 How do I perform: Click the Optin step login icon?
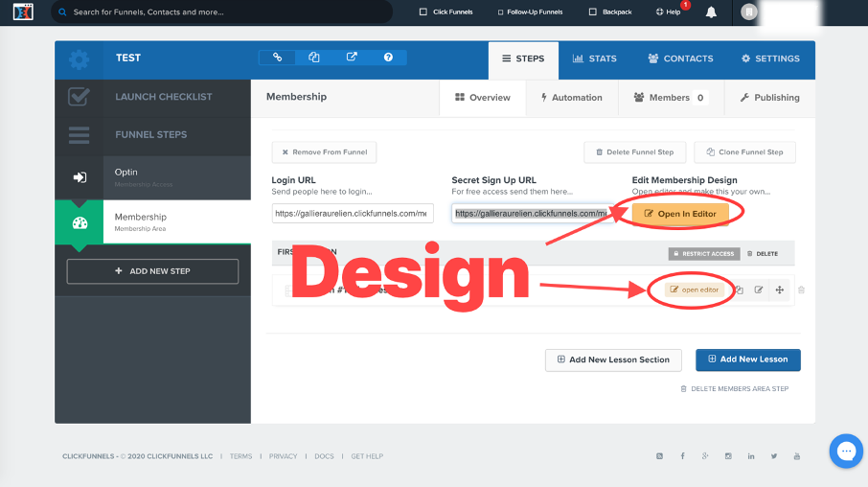pyautogui.click(x=80, y=177)
